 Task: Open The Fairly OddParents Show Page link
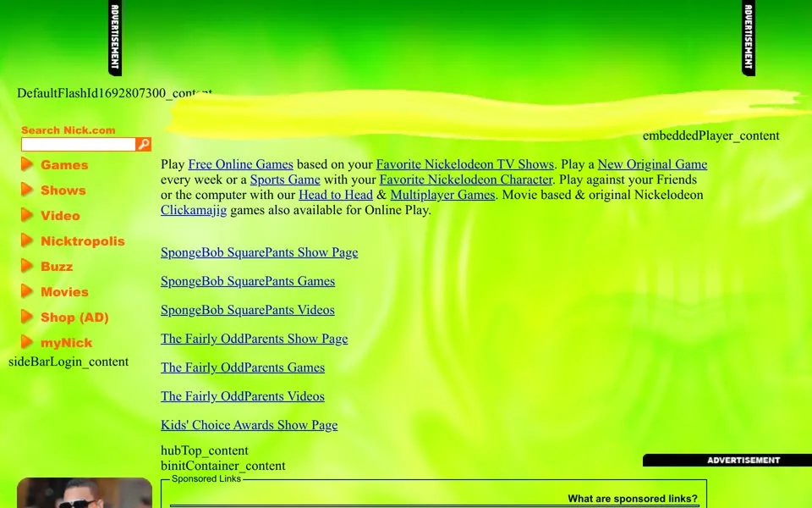[x=255, y=339]
